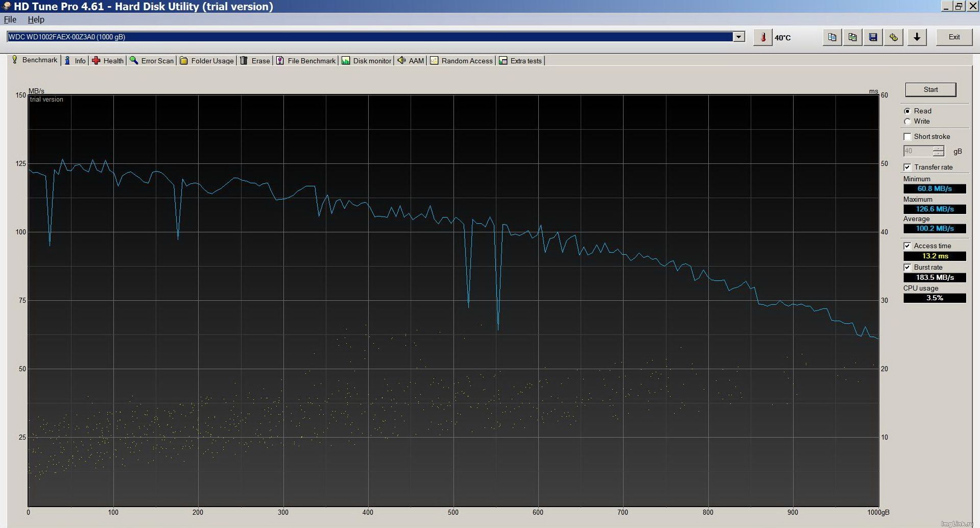This screenshot has width=980, height=528.
Task: Open options via the wrench icon
Action: (893, 37)
